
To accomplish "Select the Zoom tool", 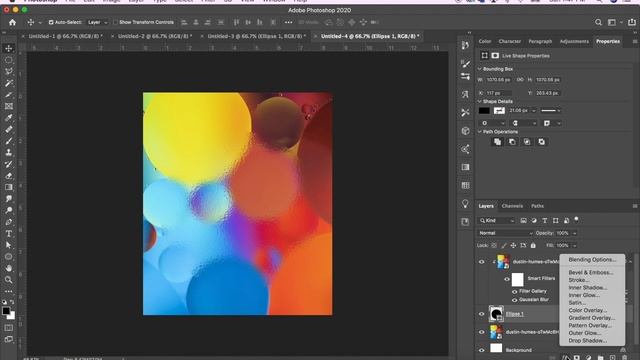I will click(x=9, y=280).
